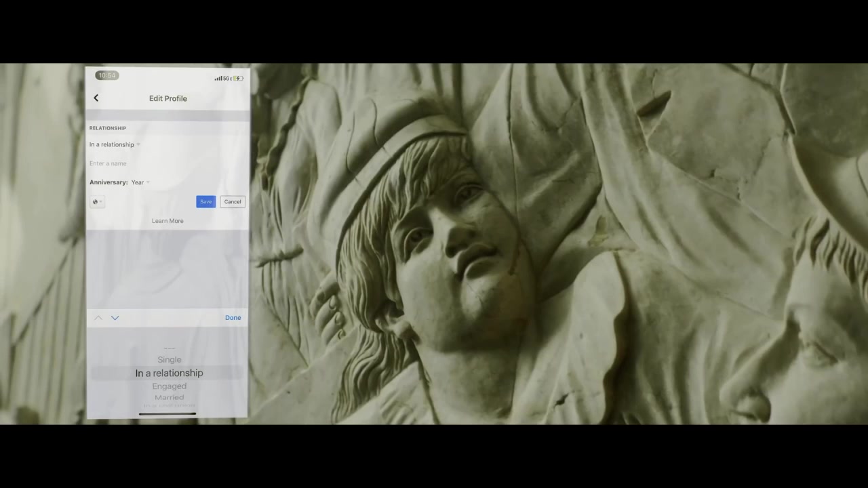Select highlighted 'In a relationship' picker row

click(x=169, y=373)
